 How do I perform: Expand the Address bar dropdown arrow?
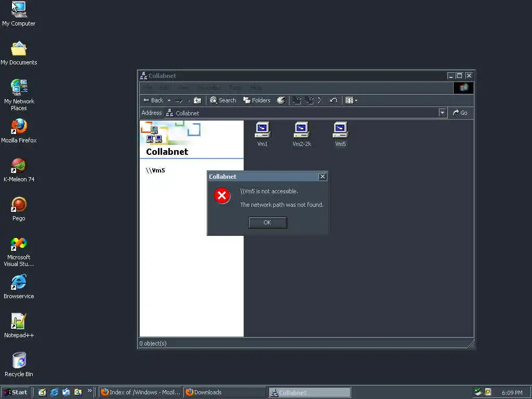point(442,113)
